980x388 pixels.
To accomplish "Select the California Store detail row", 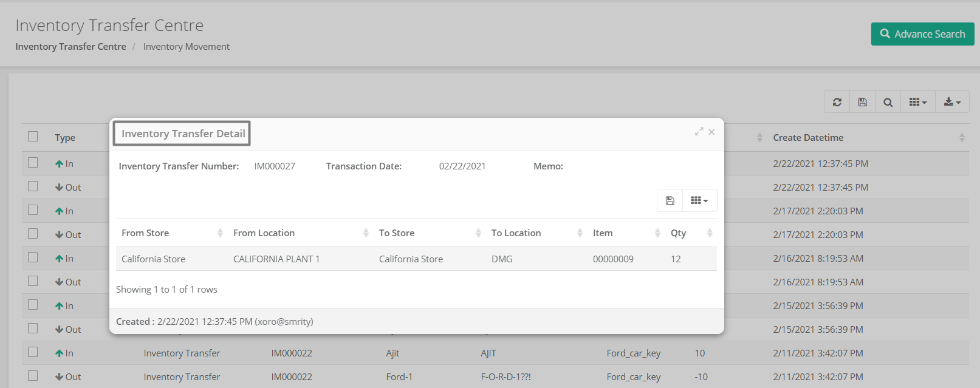I will click(x=416, y=259).
